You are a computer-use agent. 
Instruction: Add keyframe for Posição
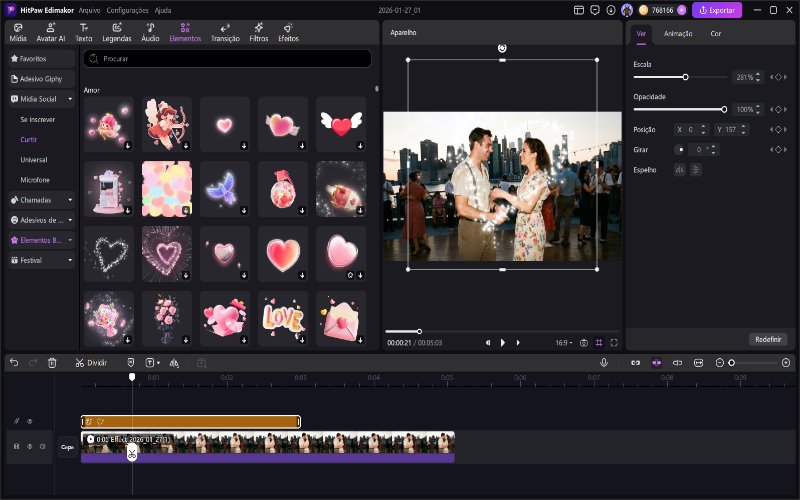[779, 130]
